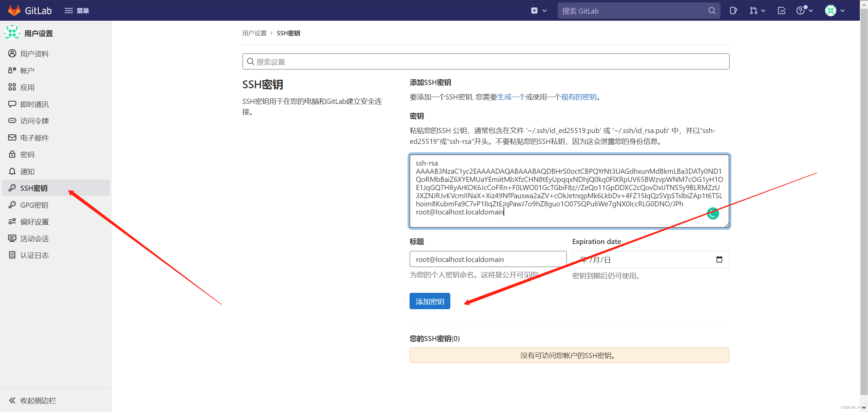
Task: Go to 帐户 account settings
Action: (56, 71)
